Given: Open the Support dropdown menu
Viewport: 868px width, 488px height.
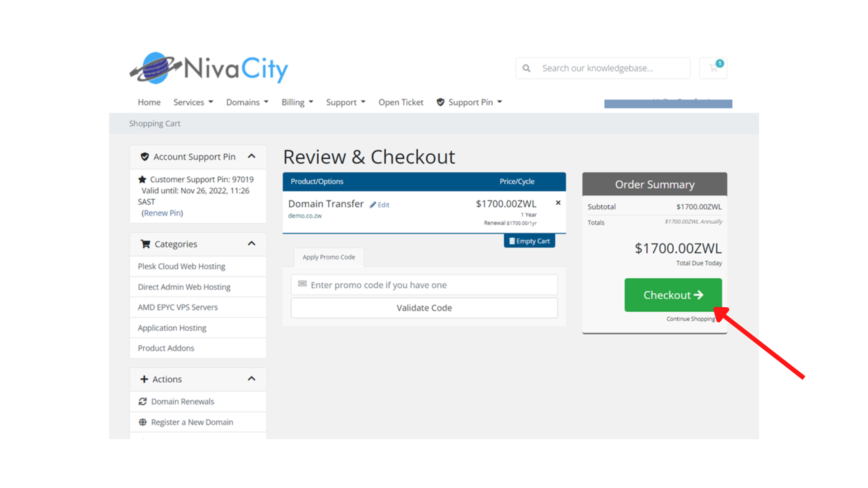Looking at the screenshot, I should 346,102.
